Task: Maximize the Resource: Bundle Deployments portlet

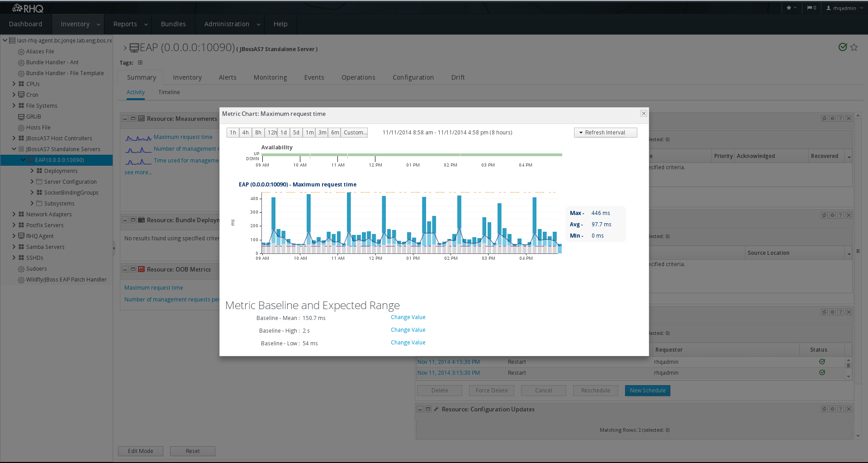Action: [133, 220]
